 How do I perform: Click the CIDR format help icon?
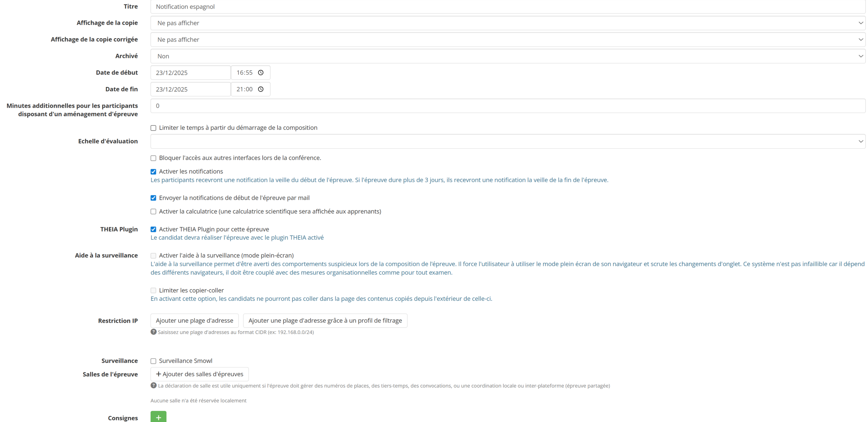click(154, 332)
